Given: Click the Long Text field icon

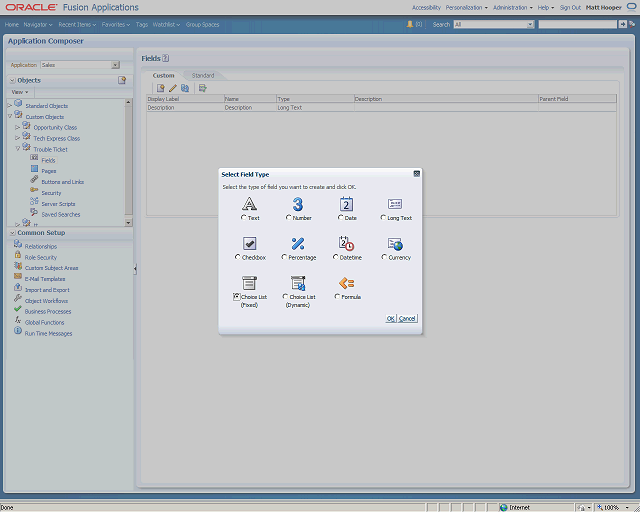Looking at the screenshot, I should point(395,204).
